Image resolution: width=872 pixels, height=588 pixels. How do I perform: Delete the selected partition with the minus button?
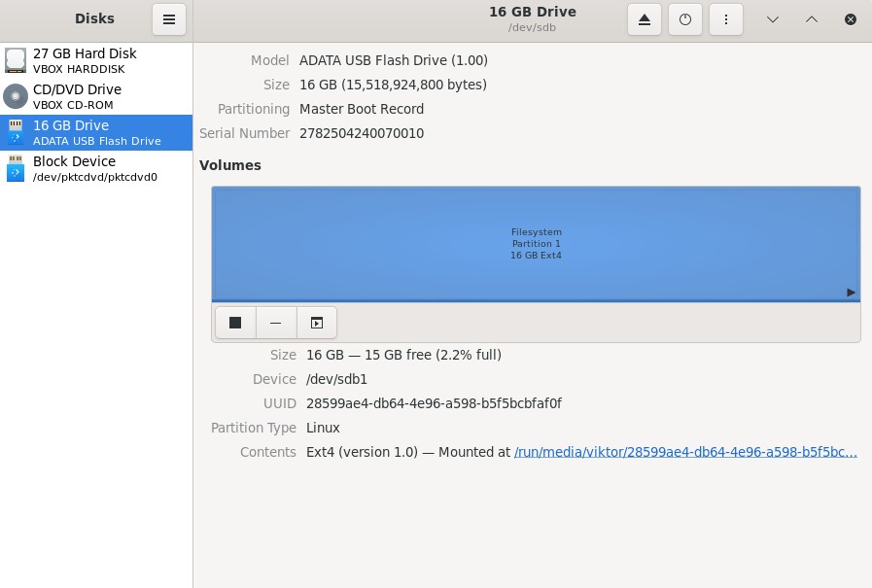[276, 323]
